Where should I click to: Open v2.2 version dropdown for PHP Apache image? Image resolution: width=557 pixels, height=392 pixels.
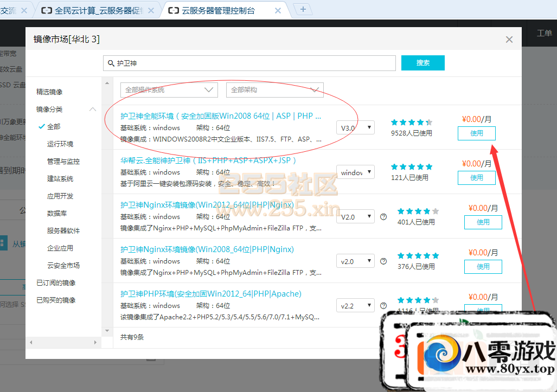(355, 306)
